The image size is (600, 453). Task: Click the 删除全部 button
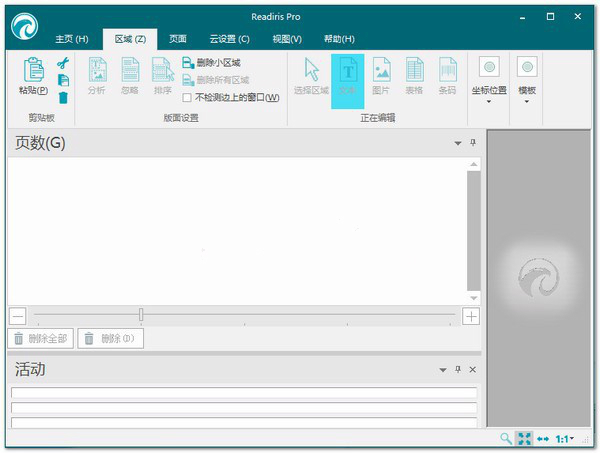tap(40, 339)
